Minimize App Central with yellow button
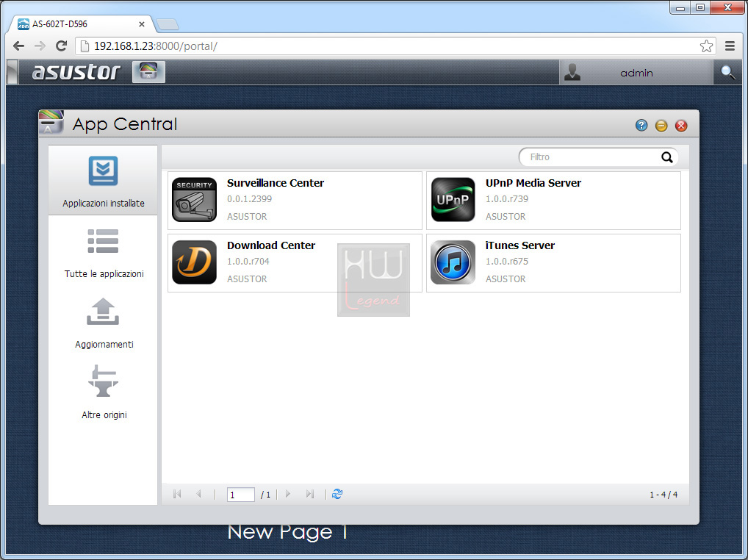The height and width of the screenshot is (560, 748). click(661, 126)
